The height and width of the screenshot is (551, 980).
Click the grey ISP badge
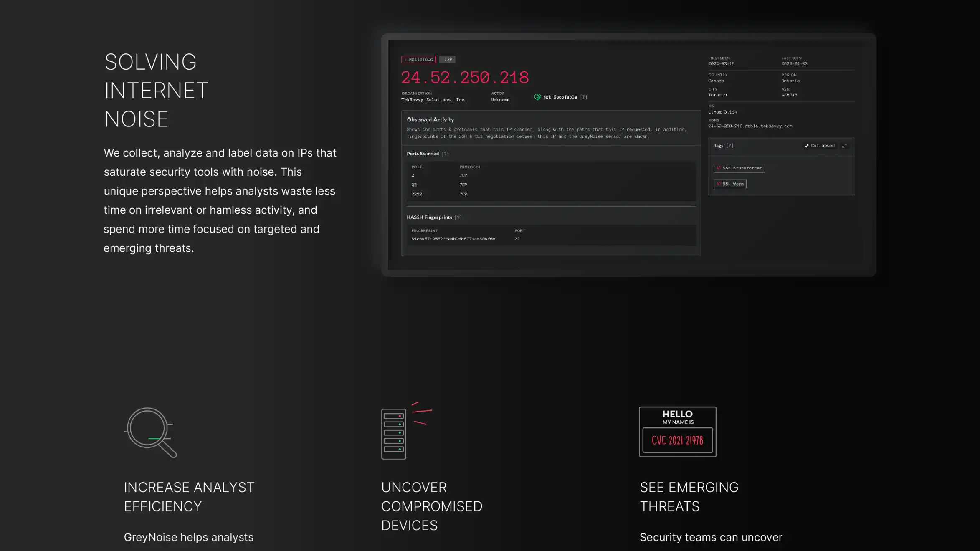[447, 60]
